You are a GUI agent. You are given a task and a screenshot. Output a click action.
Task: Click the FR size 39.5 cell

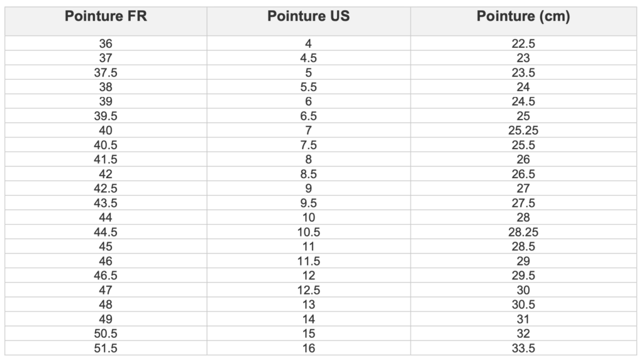point(106,116)
